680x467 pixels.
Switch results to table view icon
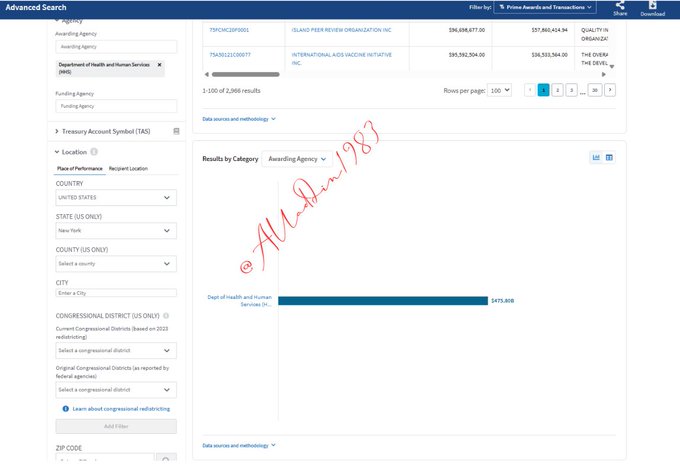[x=609, y=157]
